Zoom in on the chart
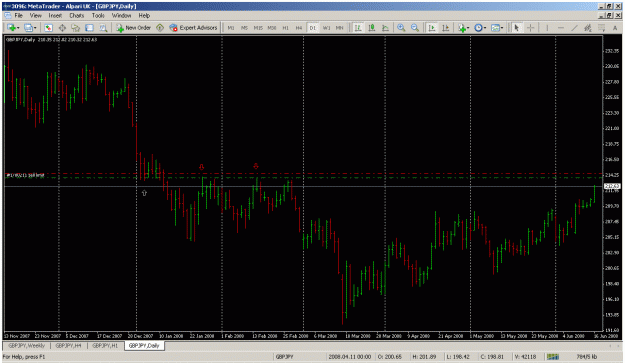Viewport: 625px width, 363px height. 401,27
